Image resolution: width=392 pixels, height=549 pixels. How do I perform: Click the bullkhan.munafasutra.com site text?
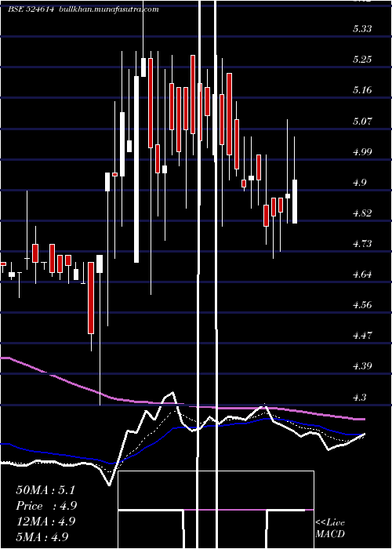point(108,9)
